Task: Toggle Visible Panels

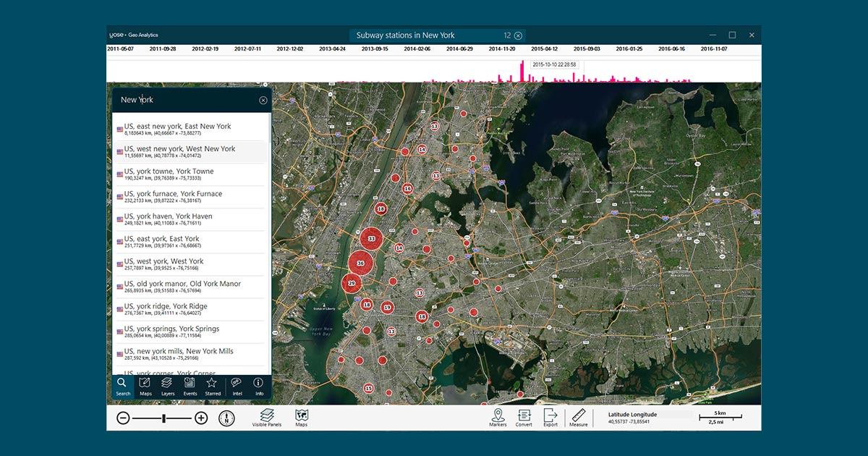Action: point(267,418)
